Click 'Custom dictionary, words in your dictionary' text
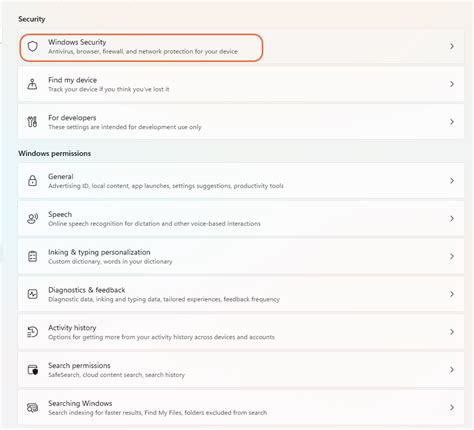 tap(110, 261)
